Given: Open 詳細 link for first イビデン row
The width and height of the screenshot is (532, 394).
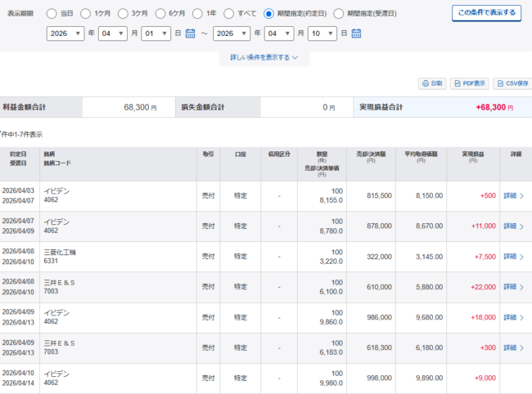Looking at the screenshot, I should coord(513,196).
